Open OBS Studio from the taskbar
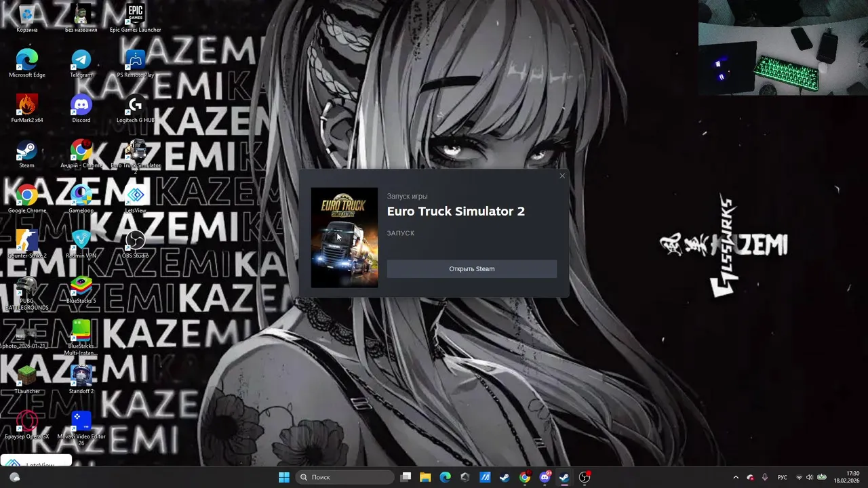This screenshot has width=868, height=488. point(585,477)
